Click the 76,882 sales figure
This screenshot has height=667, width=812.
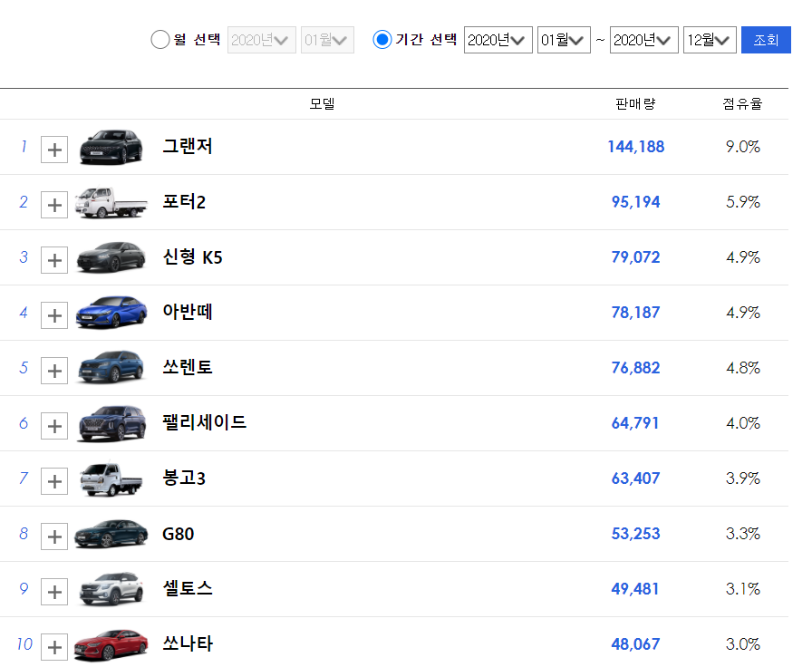(636, 368)
